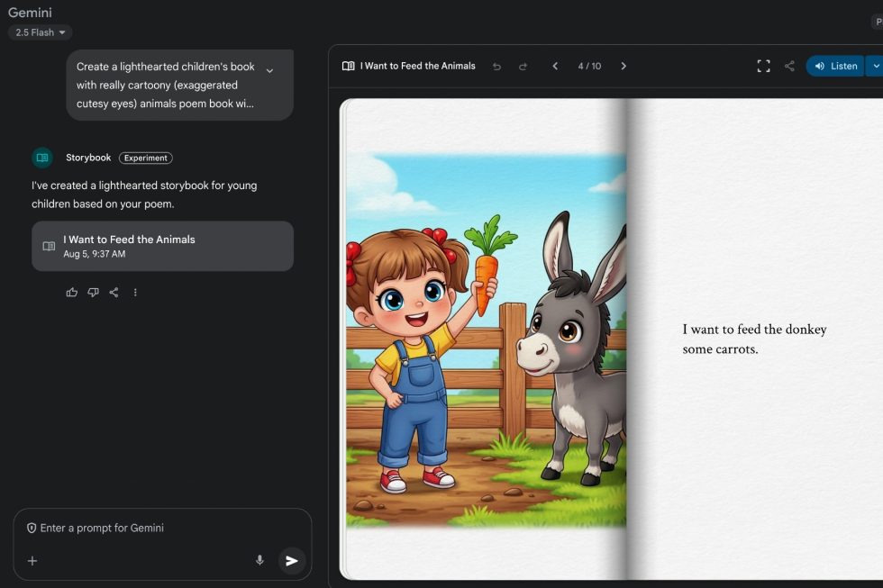This screenshot has height=588, width=883.
Task: Click the book icon next to the storybook title
Action: [348, 66]
